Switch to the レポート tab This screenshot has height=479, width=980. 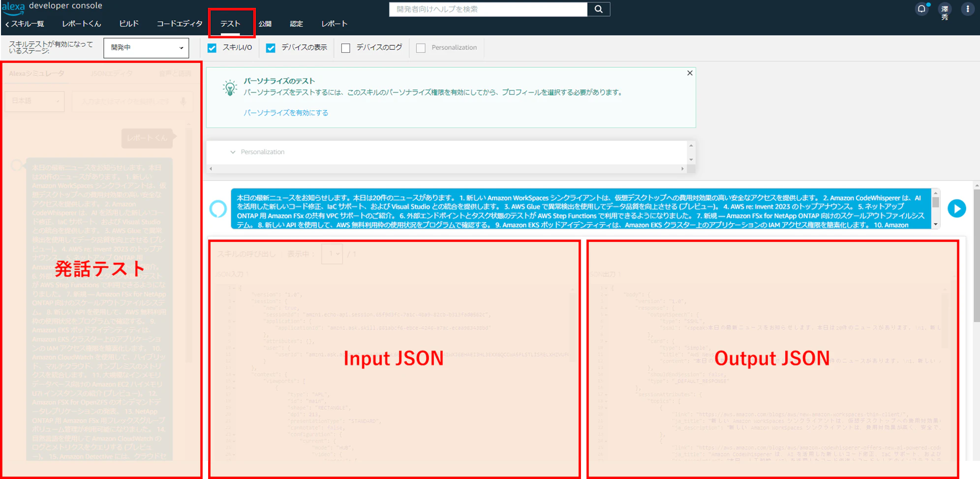coord(335,24)
